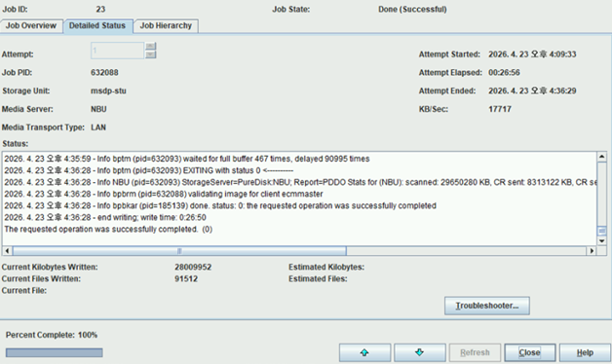Select 'validating image for client ecmmaster' line
The image size is (612, 364).
[x=164, y=194]
